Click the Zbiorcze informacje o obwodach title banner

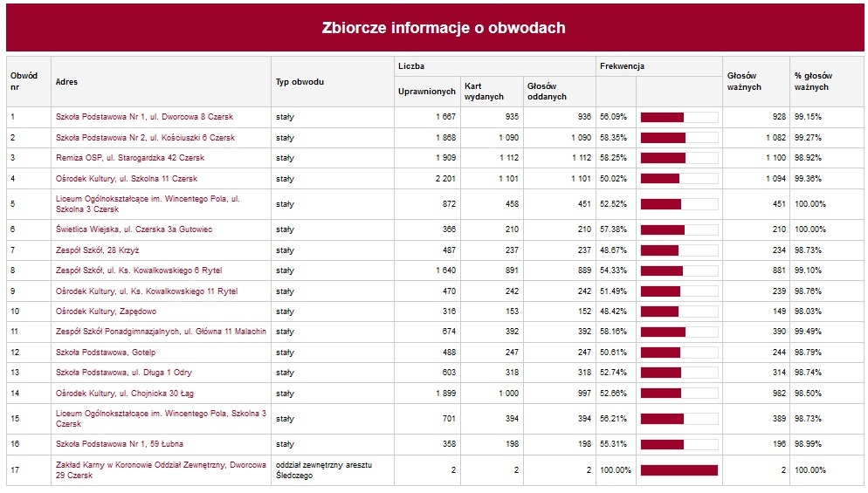434,28
